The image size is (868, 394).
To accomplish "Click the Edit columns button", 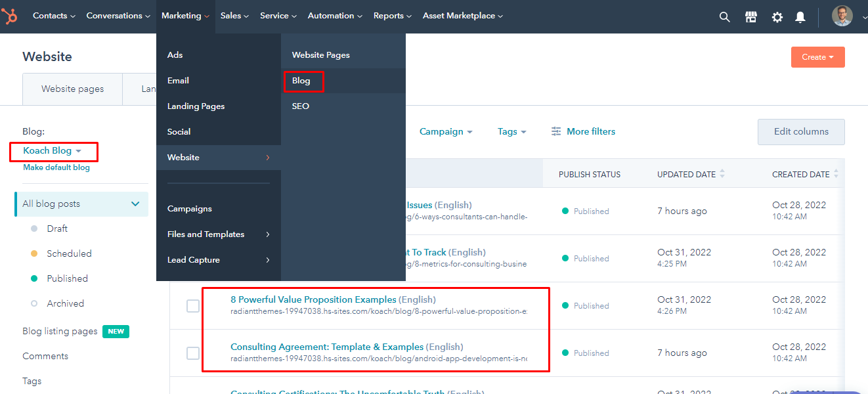I will [x=801, y=131].
